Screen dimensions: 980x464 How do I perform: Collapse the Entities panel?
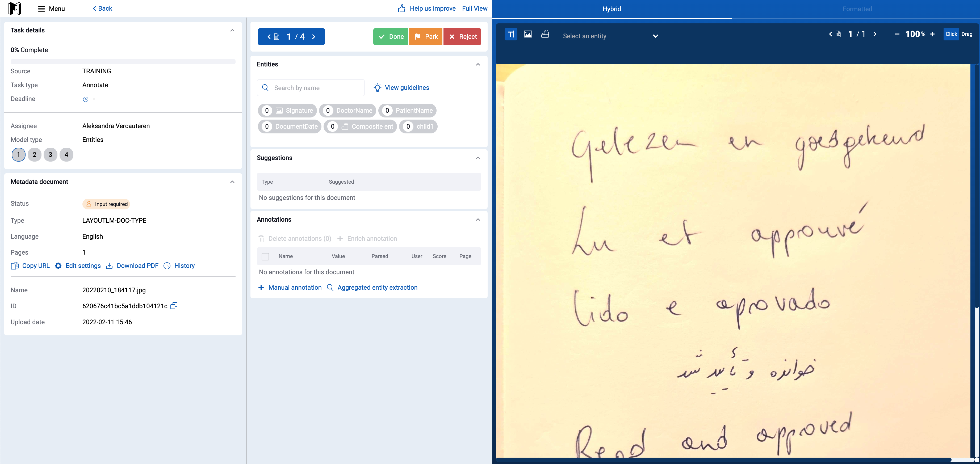tap(478, 64)
